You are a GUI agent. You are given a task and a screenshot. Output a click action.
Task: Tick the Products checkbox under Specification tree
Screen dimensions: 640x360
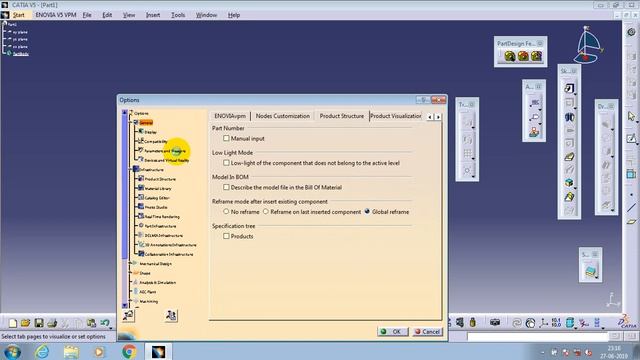pyautogui.click(x=226, y=236)
